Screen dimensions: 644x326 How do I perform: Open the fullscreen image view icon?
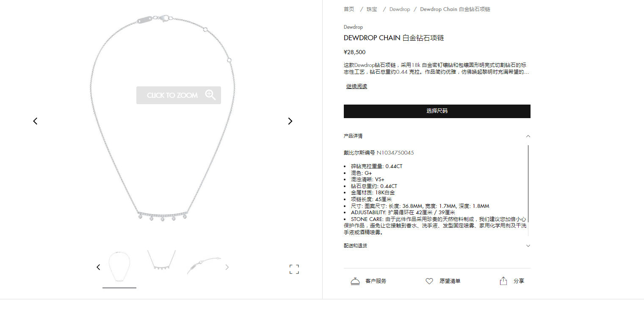tap(294, 269)
